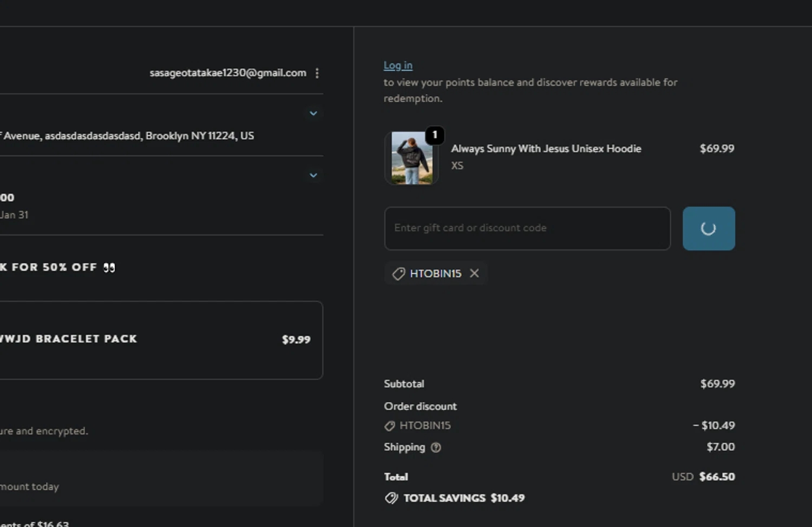This screenshot has width=812, height=527.
Task: Click the bracelet pack price $9.99
Action: pos(296,340)
